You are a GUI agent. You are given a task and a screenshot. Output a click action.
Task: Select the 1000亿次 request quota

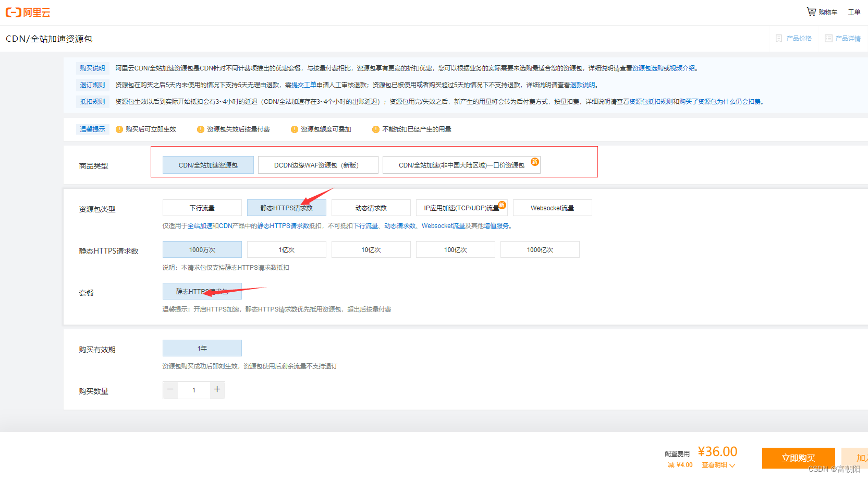click(x=540, y=249)
